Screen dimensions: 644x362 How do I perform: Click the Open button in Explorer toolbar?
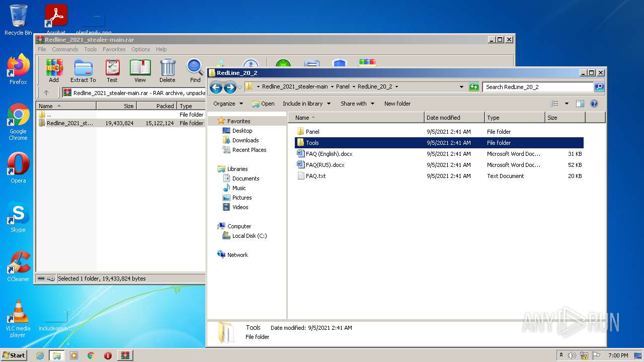pyautogui.click(x=263, y=104)
